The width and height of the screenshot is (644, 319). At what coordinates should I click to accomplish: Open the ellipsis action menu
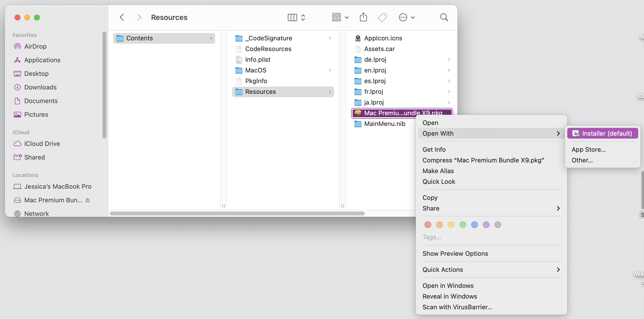tap(407, 17)
